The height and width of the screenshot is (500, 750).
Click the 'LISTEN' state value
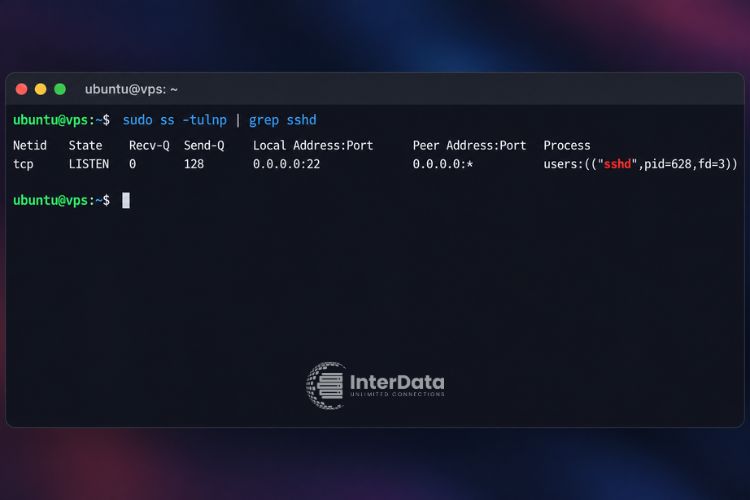[x=88, y=164]
